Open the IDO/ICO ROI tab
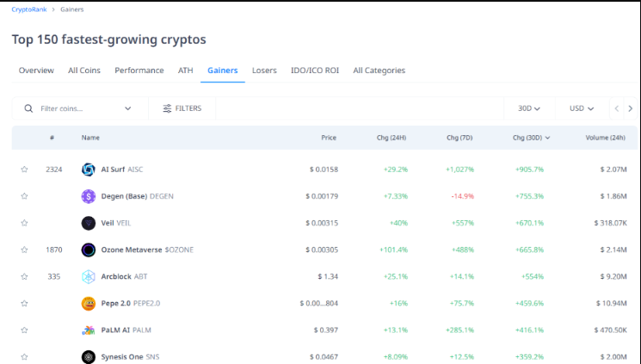 point(315,71)
